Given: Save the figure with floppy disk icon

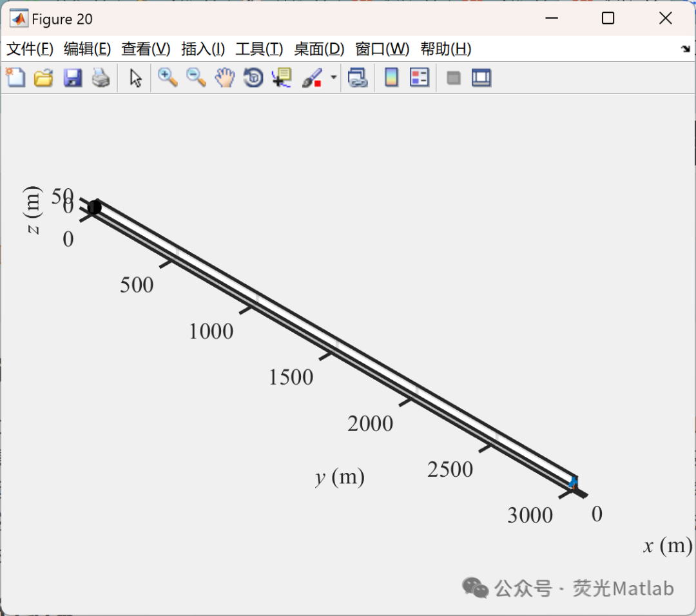Looking at the screenshot, I should (72, 78).
